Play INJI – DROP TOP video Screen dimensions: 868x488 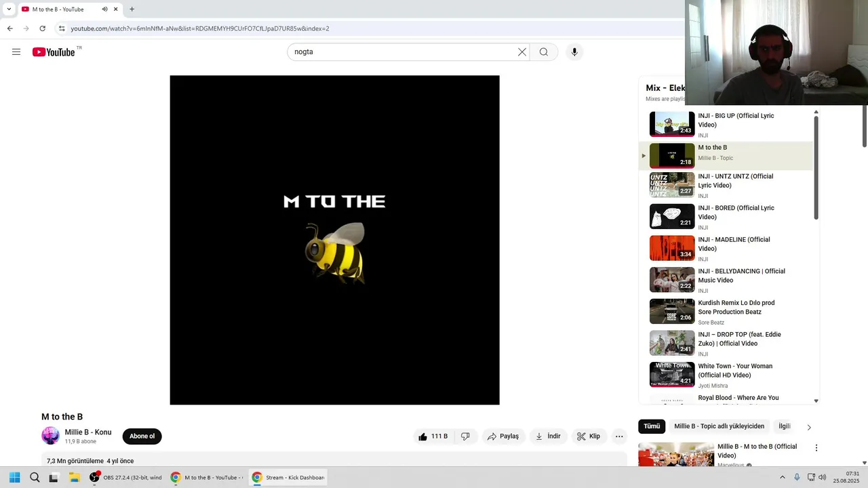click(726, 344)
